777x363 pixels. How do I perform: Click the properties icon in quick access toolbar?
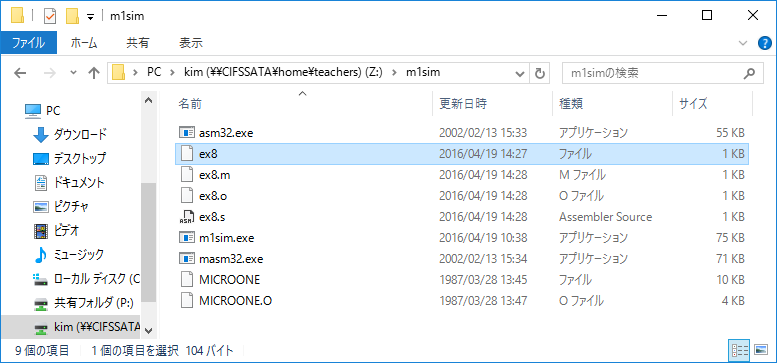[50, 16]
